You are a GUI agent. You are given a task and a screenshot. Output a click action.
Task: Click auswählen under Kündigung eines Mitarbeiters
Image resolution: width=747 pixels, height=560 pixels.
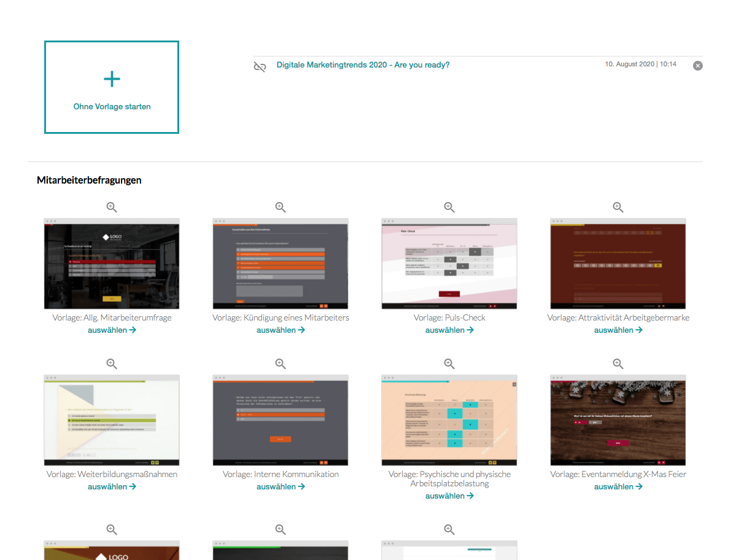coord(281,330)
